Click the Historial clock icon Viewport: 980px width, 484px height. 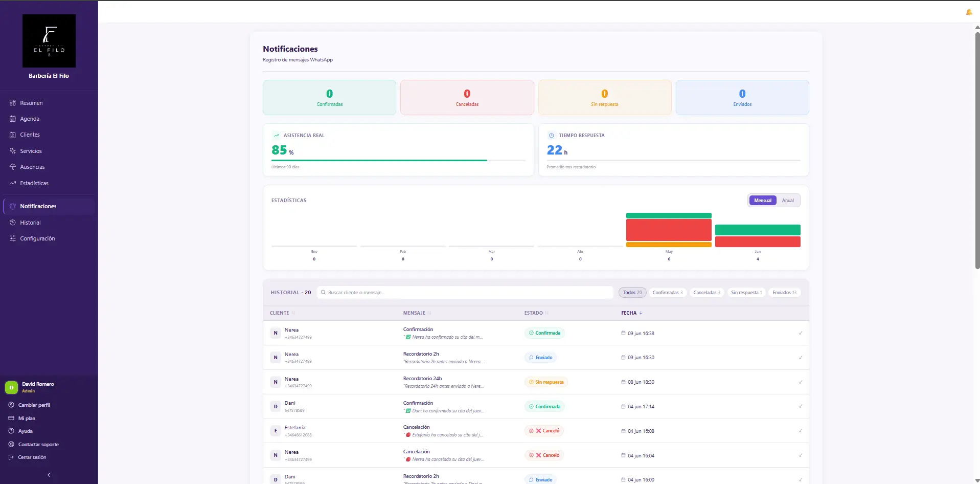tap(13, 223)
